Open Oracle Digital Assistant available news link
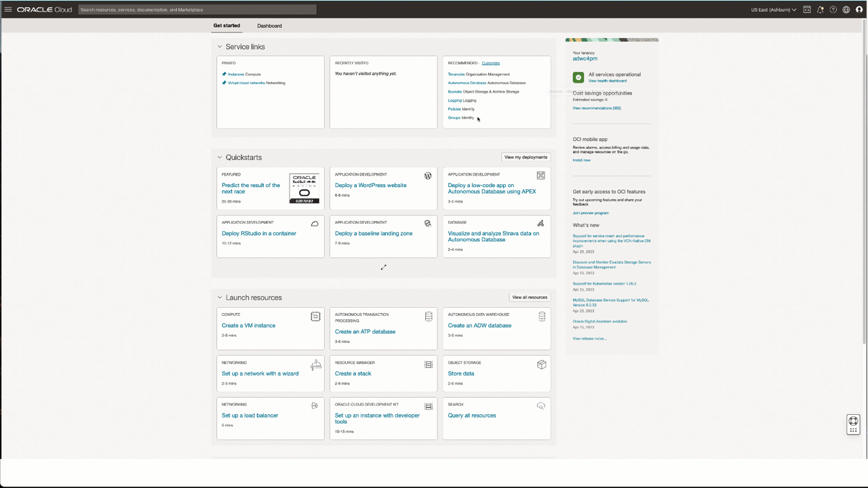This screenshot has width=868, height=488. click(x=600, y=321)
